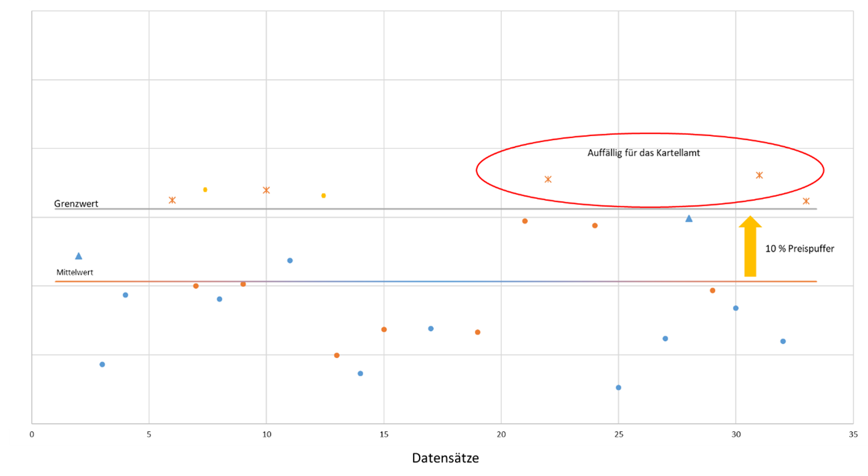
Task: Select the '10 % Preispuffer' text label
Action: tap(800, 248)
